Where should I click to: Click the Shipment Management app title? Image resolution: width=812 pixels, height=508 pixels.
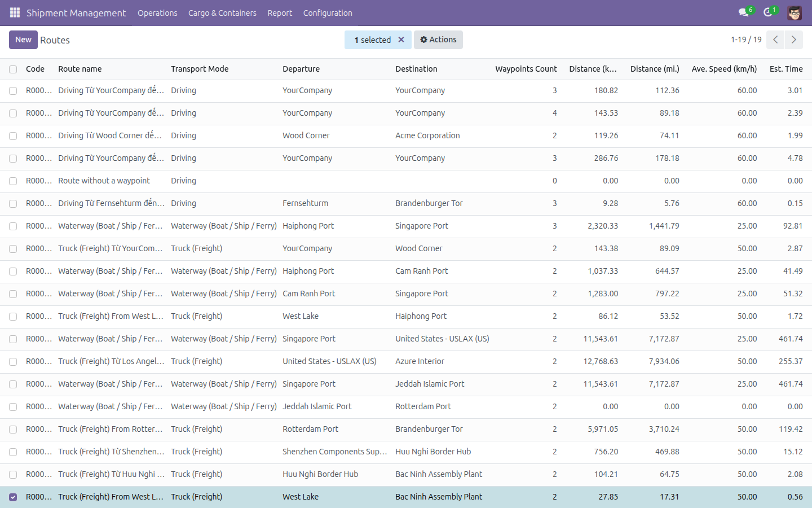tap(76, 12)
